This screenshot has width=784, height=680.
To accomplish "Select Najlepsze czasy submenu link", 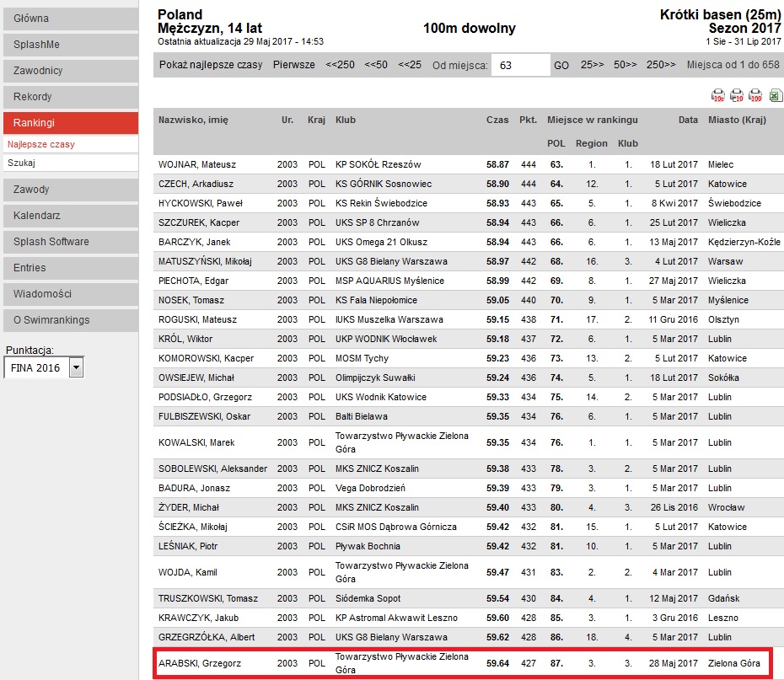I will 41,144.
